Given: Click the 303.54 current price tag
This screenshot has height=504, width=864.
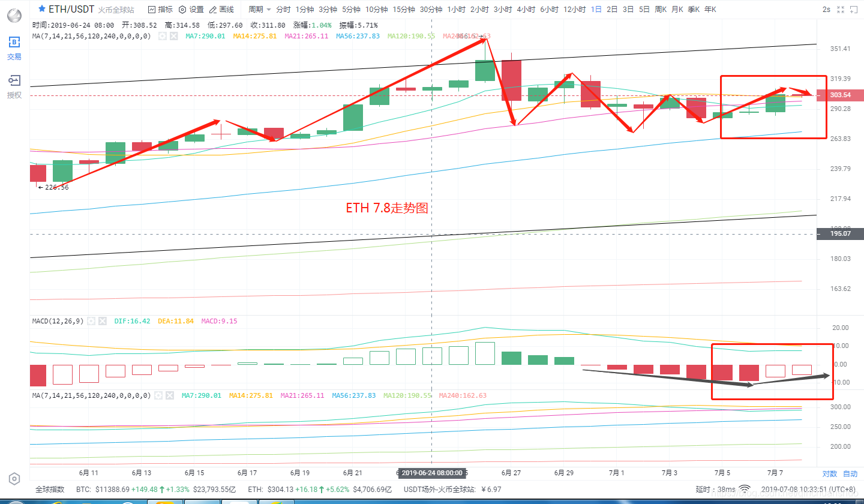Looking at the screenshot, I should [x=840, y=95].
